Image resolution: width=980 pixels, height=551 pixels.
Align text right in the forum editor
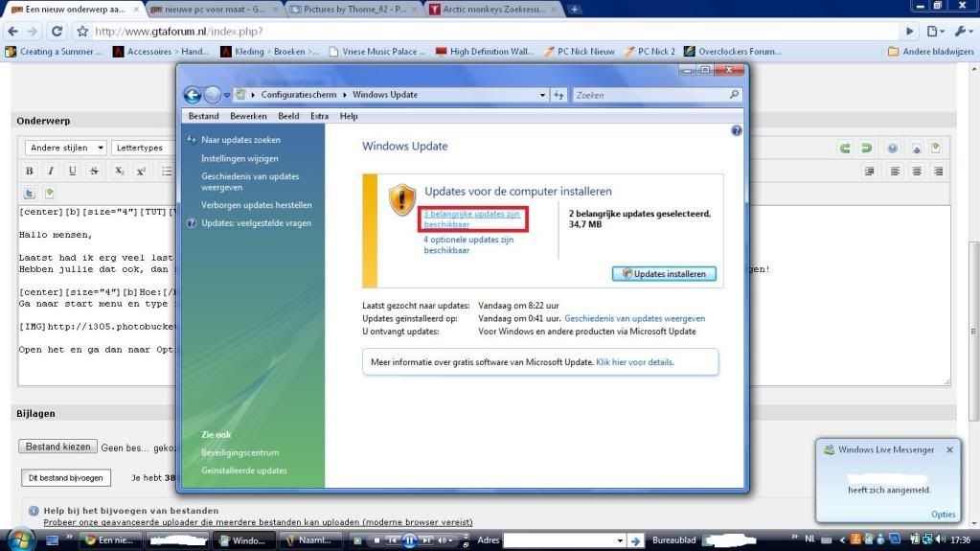click(x=938, y=172)
